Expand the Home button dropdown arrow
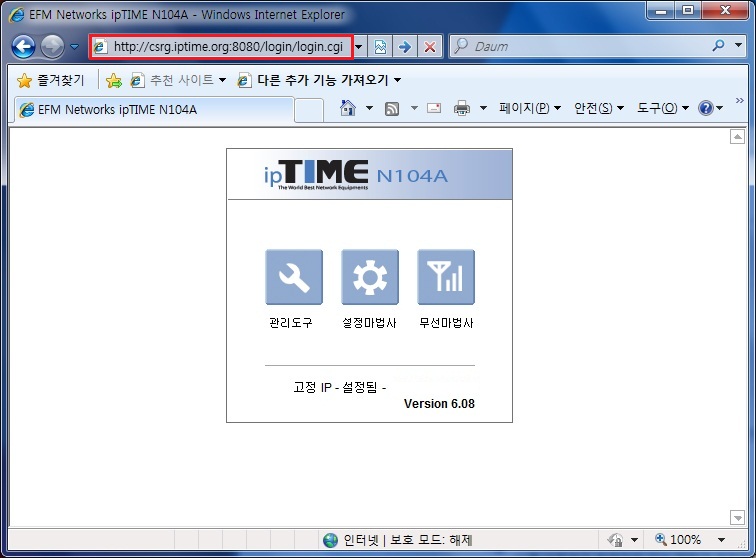 point(369,108)
